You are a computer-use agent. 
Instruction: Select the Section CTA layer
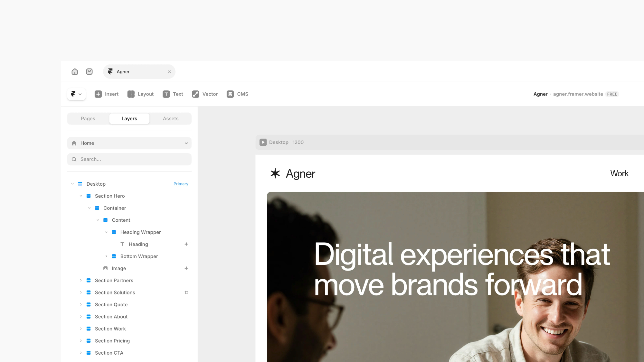coord(129,353)
